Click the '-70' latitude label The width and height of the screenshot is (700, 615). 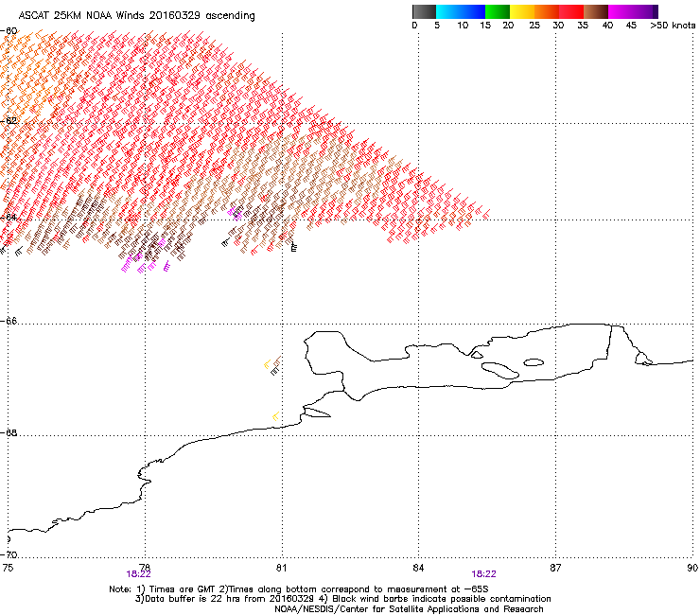[9, 555]
